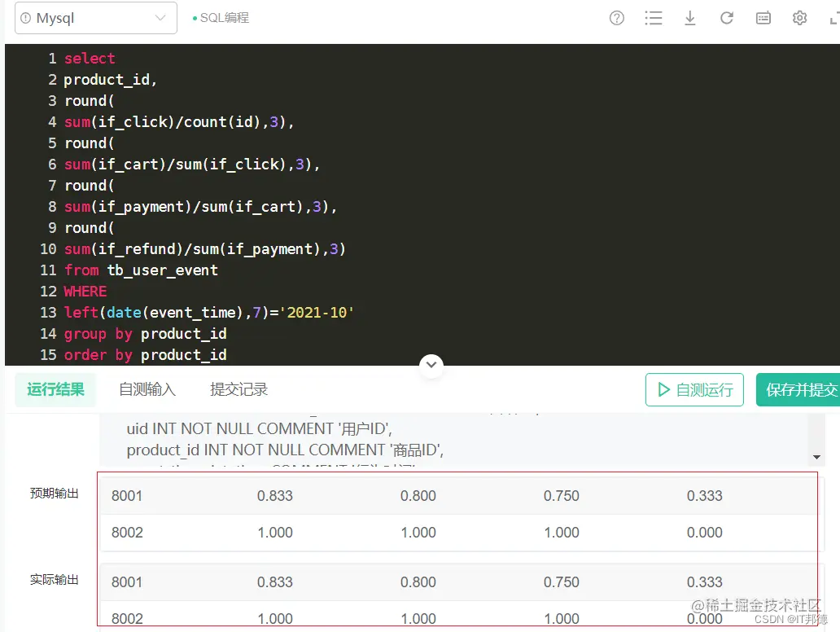Click expected output value 0.833

275,496
